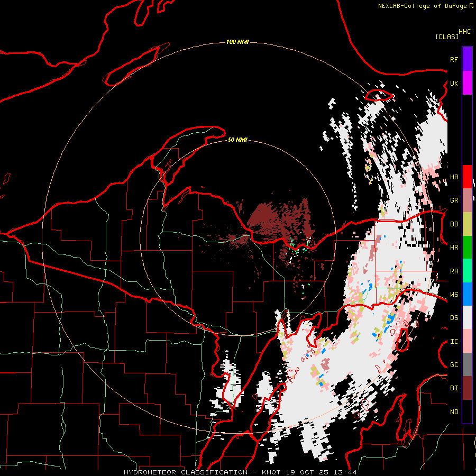Screen dimensions: 476x476
Task: Click the BI brown legend color block
Action: pos(467,388)
